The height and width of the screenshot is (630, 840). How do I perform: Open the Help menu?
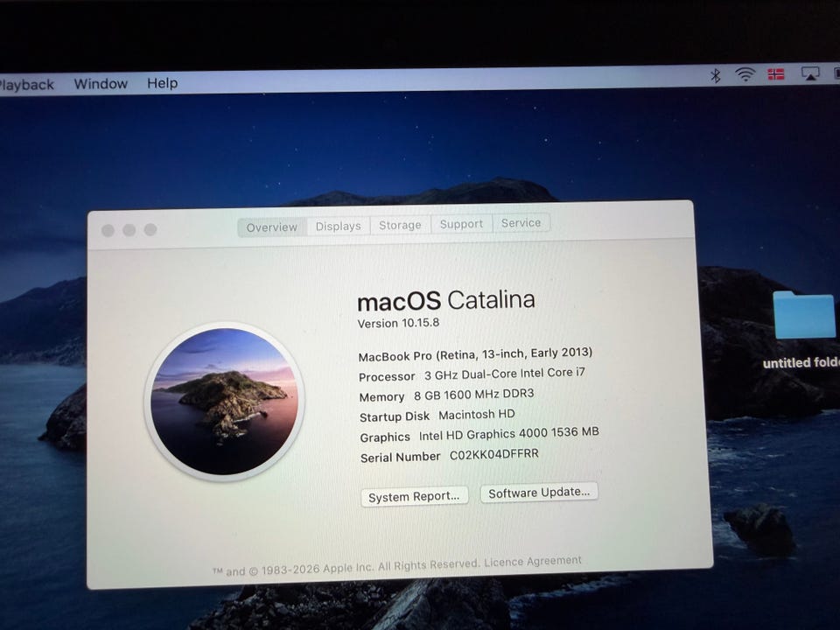[x=163, y=83]
